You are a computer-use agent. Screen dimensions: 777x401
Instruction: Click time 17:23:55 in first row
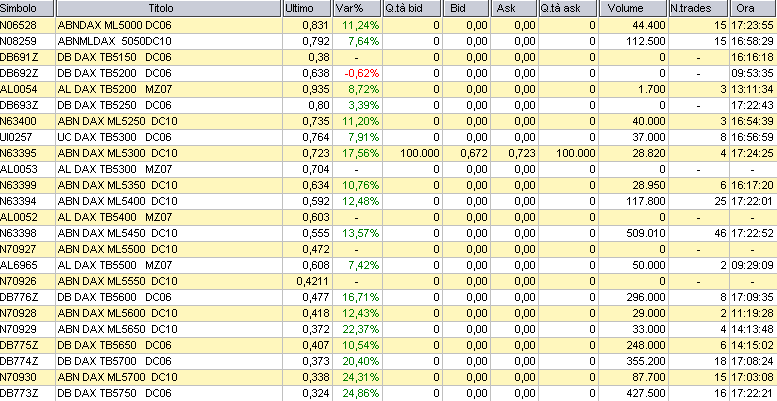(752, 25)
